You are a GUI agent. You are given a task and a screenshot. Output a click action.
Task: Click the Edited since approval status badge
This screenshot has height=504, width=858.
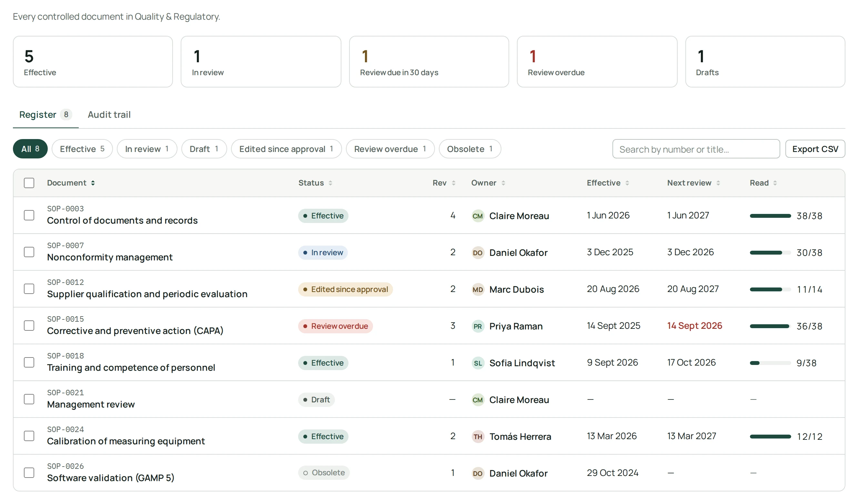tap(345, 289)
